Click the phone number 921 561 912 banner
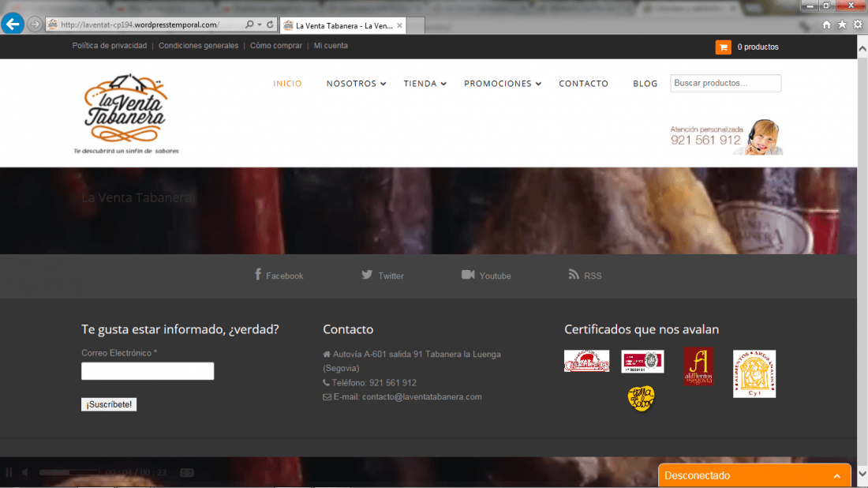868x488 pixels. pyautogui.click(x=705, y=140)
